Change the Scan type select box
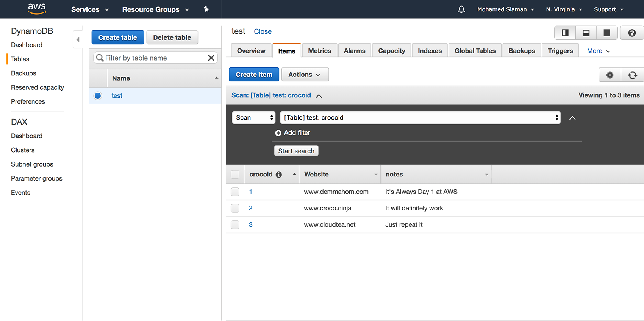Viewport: 644px width, 321px height. click(x=253, y=118)
